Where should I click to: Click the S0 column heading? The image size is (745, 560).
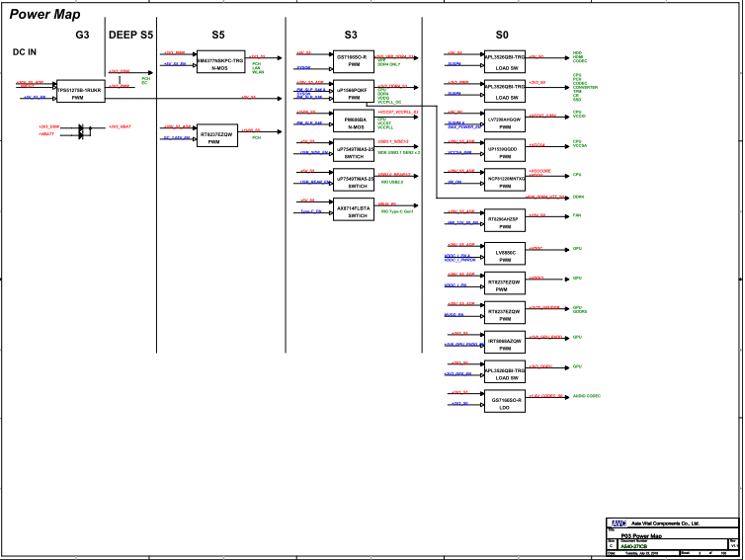[x=502, y=35]
